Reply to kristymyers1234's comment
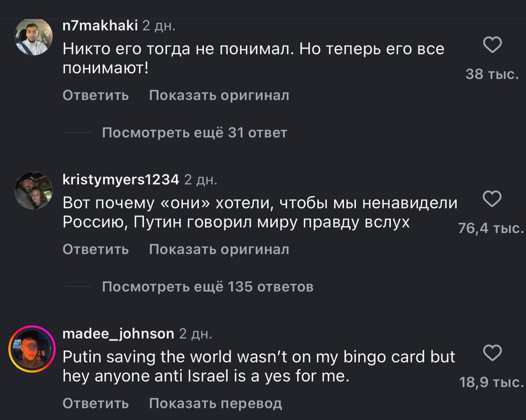Screen dimensions: 526x420 95,249
